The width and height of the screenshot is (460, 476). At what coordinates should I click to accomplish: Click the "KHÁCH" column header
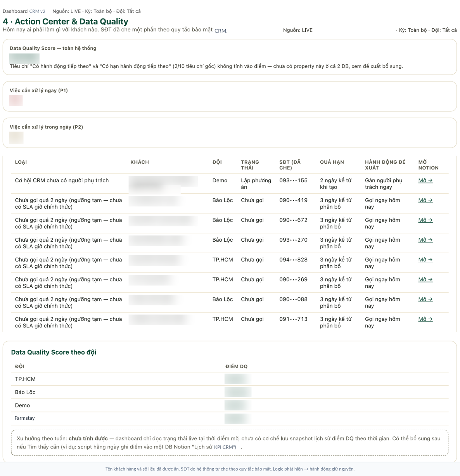click(x=140, y=162)
